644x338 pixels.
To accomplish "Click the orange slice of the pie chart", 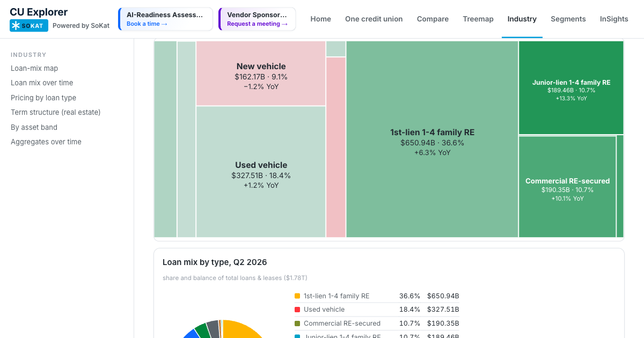I will [x=239, y=329].
